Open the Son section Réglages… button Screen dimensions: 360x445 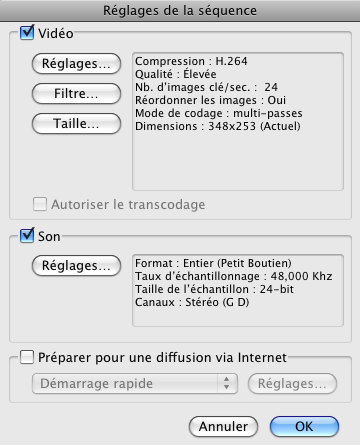pos(76,266)
